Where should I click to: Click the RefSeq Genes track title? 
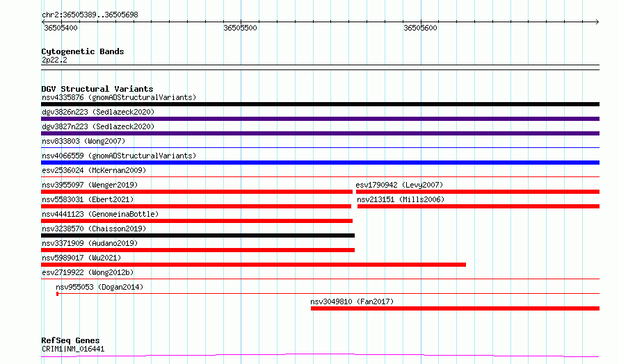(x=70, y=340)
